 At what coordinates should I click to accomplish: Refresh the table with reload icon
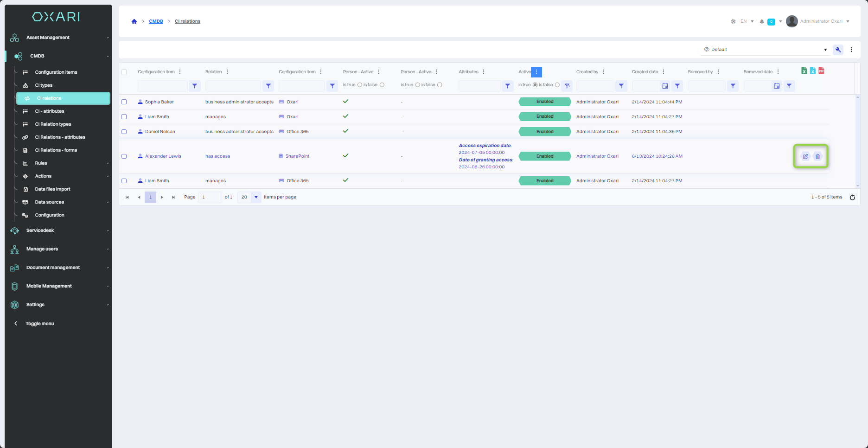click(852, 198)
